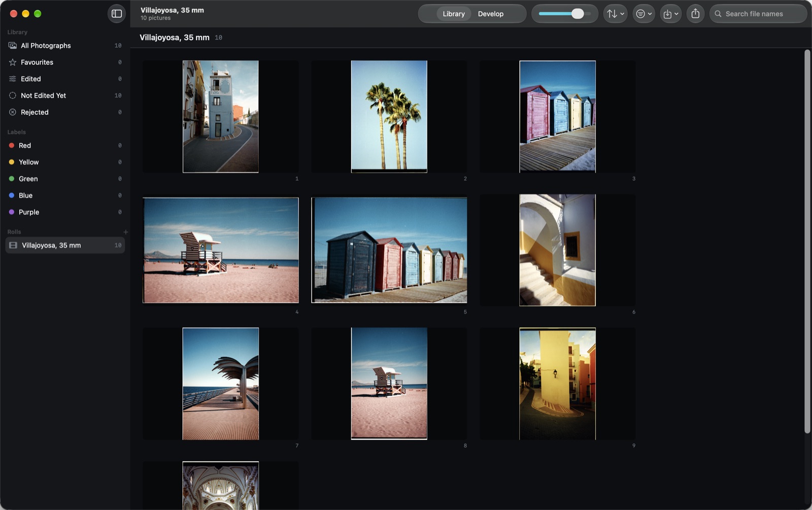Show the Not Edited Yet collection

65,95
